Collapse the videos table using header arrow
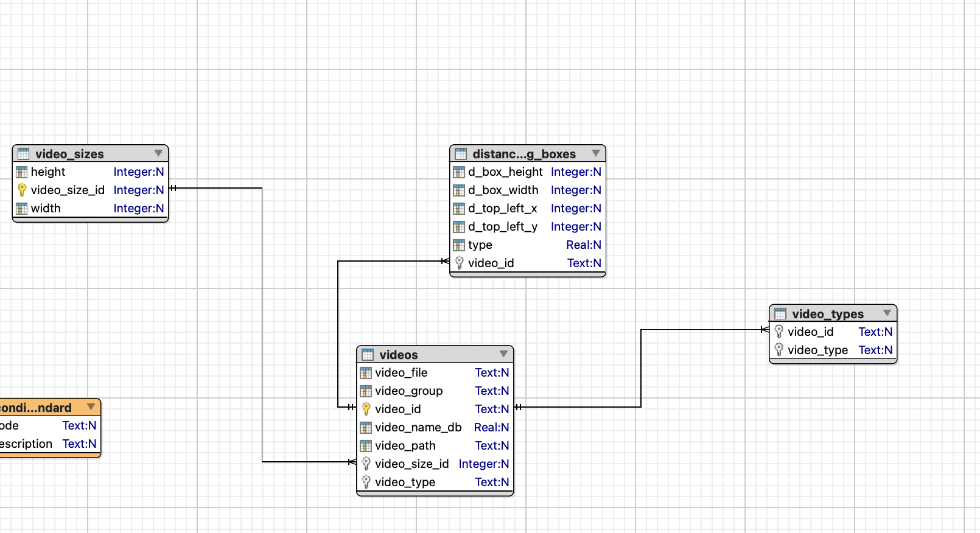 coord(503,354)
